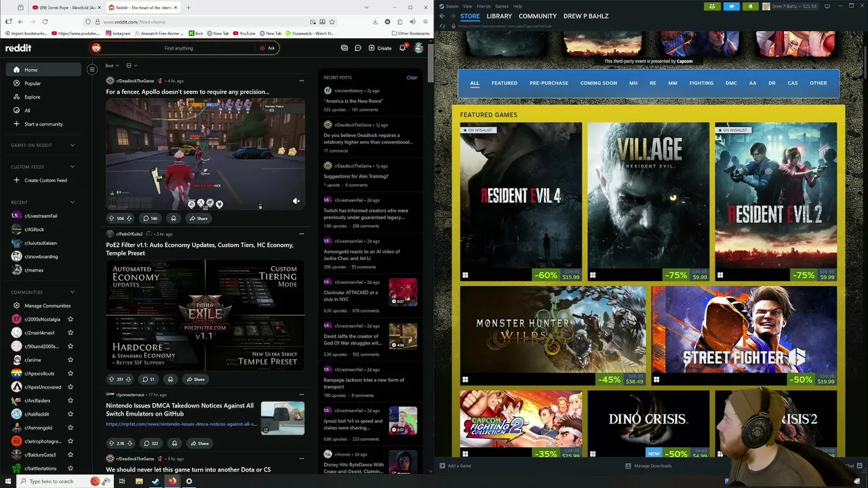Open Resident Evil 4 game capsule

(521, 201)
